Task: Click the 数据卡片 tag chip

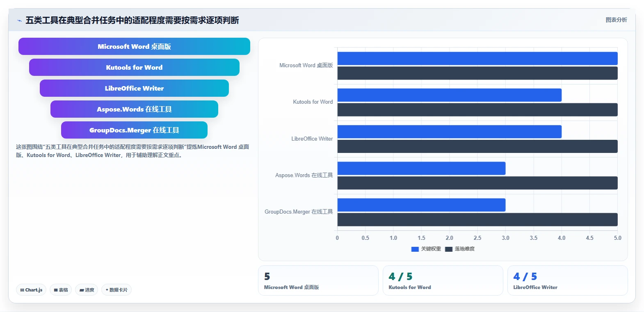Action: [116, 290]
